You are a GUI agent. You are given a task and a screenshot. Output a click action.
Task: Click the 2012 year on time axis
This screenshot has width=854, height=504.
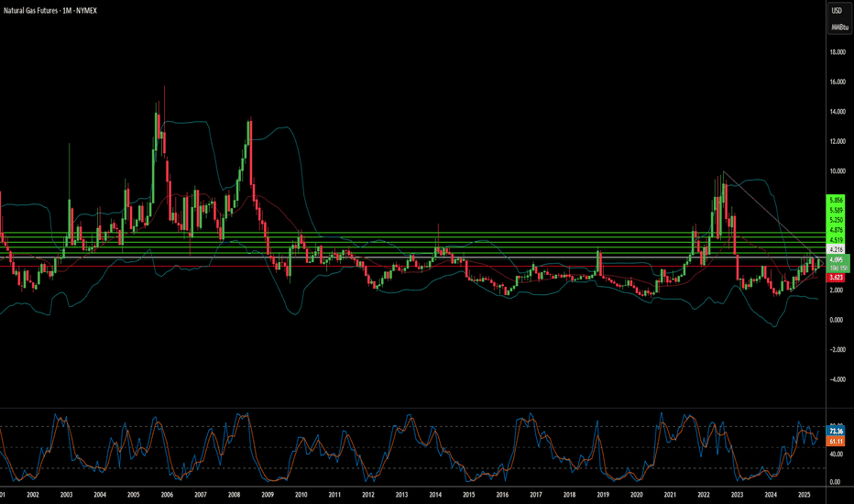coord(368,495)
